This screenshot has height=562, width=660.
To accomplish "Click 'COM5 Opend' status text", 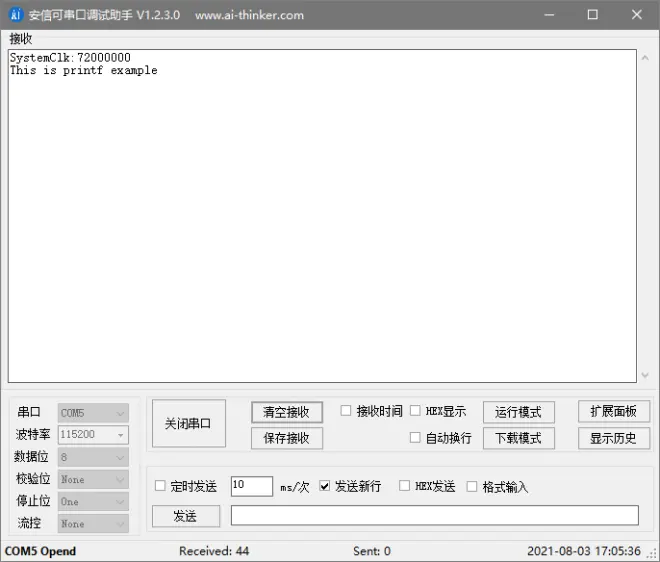I will point(40,551).
